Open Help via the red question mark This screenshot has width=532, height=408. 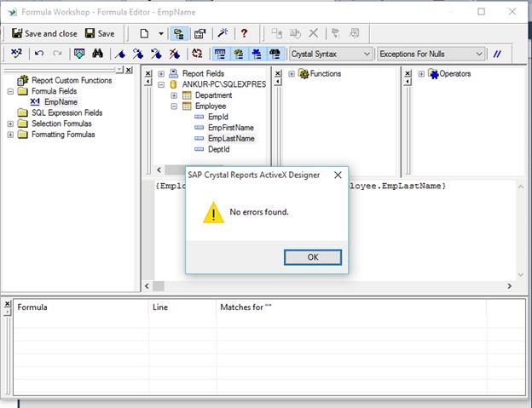tap(244, 33)
